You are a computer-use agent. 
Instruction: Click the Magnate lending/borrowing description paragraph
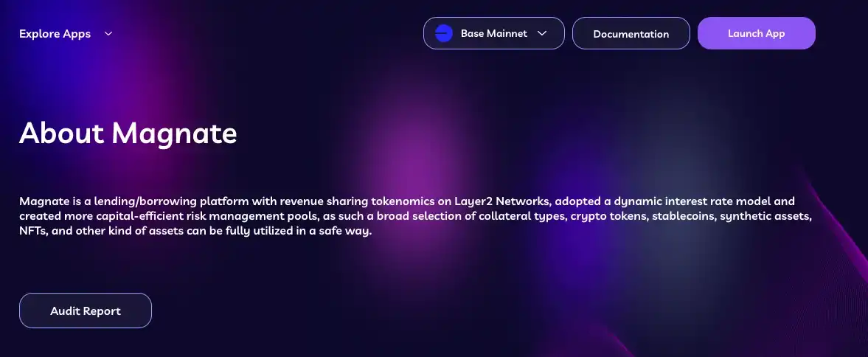click(416, 216)
